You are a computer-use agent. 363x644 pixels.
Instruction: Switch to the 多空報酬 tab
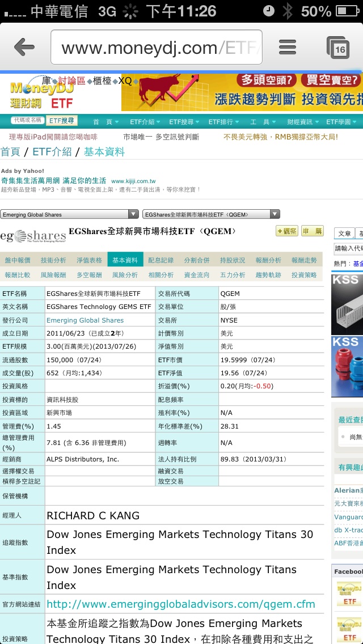tap(89, 275)
